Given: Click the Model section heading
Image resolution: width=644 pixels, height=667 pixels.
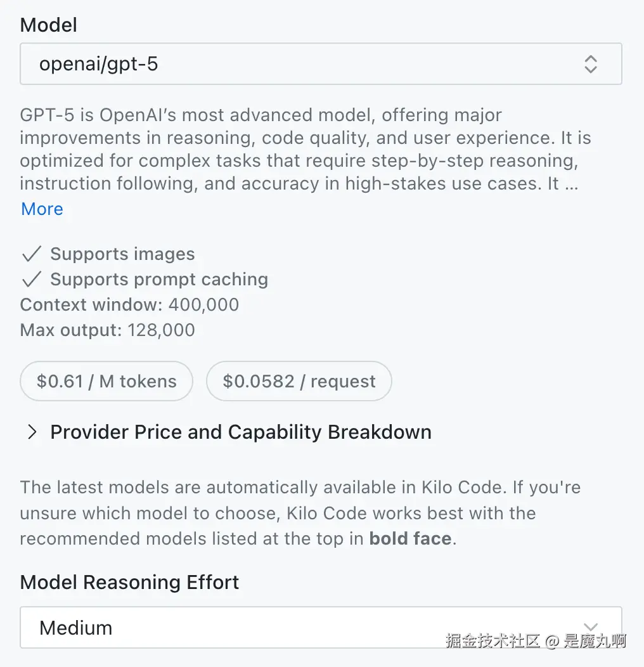Looking at the screenshot, I should coord(48,25).
